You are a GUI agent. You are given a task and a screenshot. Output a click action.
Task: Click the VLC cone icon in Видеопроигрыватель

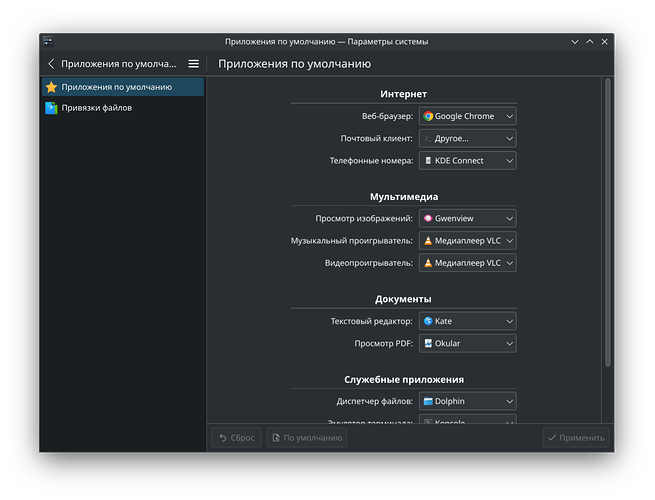tap(428, 263)
